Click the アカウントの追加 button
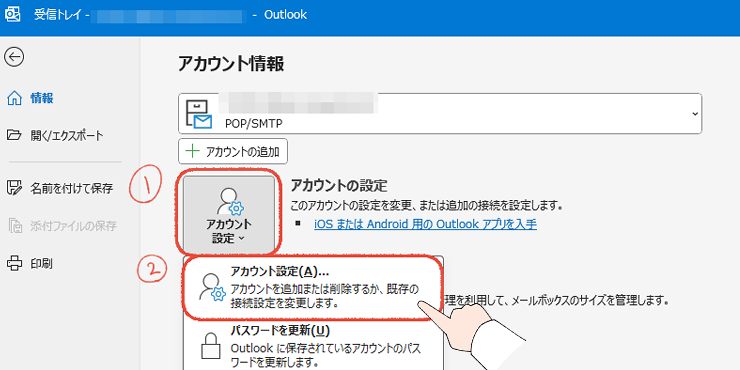740x370 pixels. [x=233, y=151]
